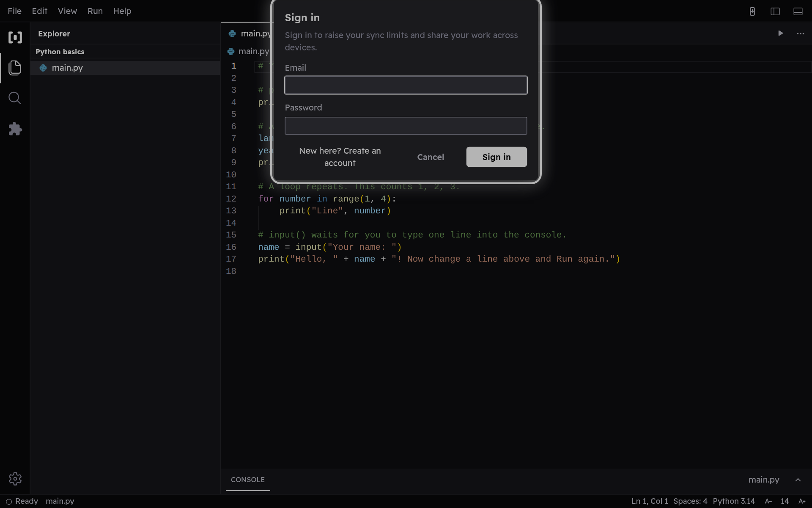
Task: Click line number 18 in the gutter
Action: (231, 271)
